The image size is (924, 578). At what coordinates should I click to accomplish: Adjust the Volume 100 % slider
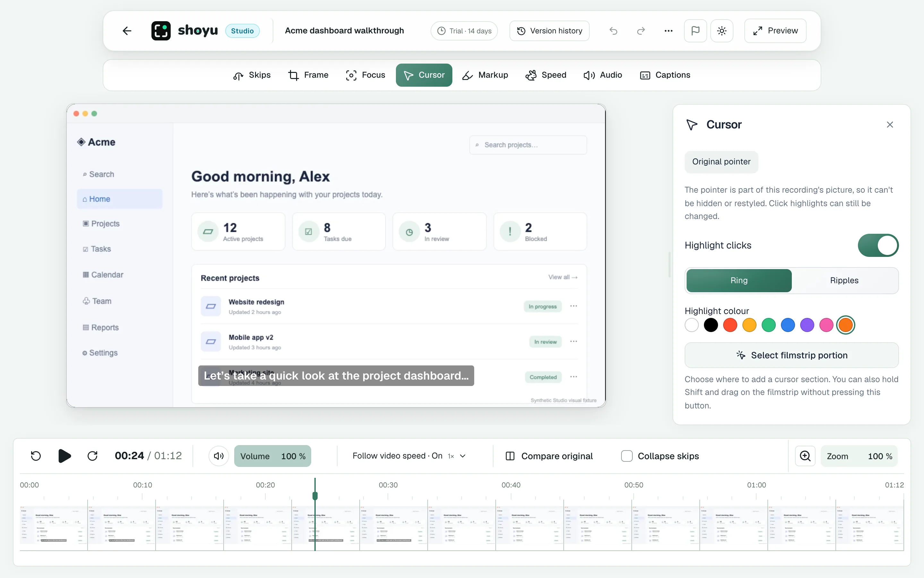273,456
